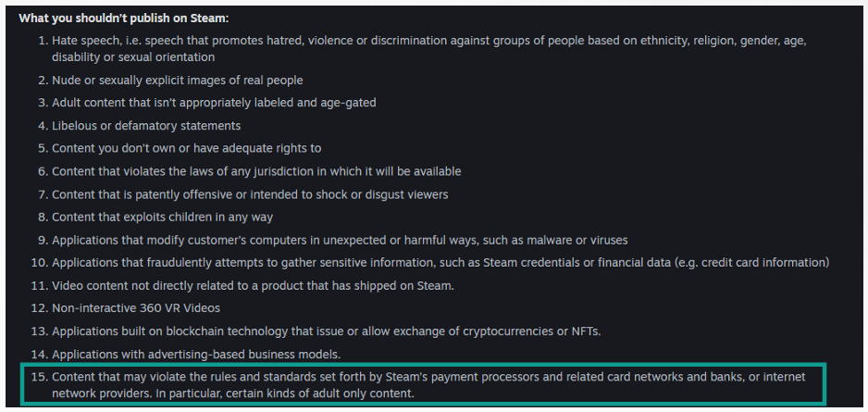
Task: Click the rule about nude images of real people
Action: click(178, 80)
